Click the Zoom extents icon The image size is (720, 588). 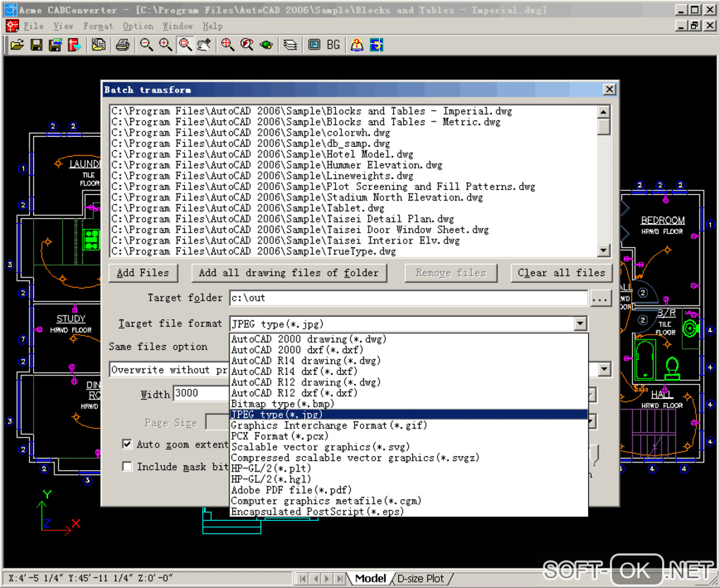[227, 45]
